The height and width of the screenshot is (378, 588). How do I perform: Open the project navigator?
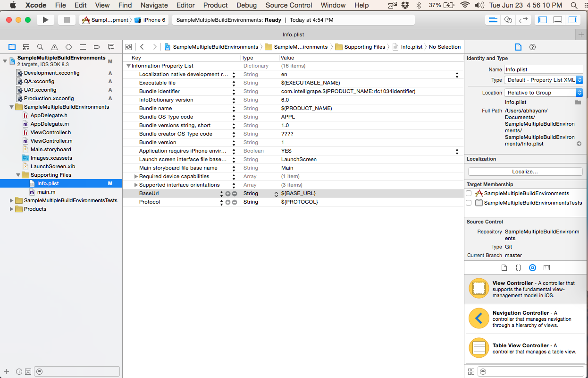12,47
